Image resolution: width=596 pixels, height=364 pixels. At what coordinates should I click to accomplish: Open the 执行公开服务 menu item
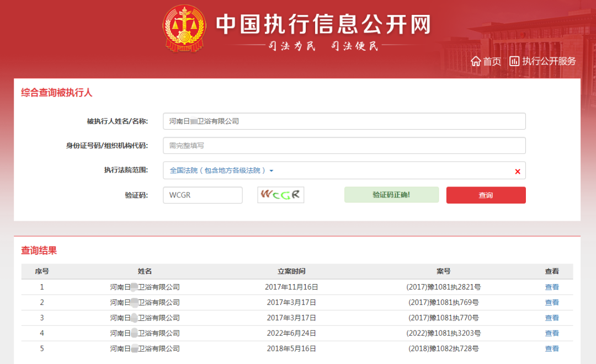[x=549, y=61]
